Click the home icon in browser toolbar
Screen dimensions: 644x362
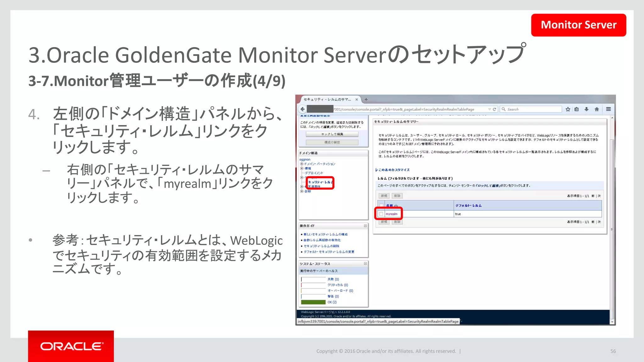click(597, 109)
